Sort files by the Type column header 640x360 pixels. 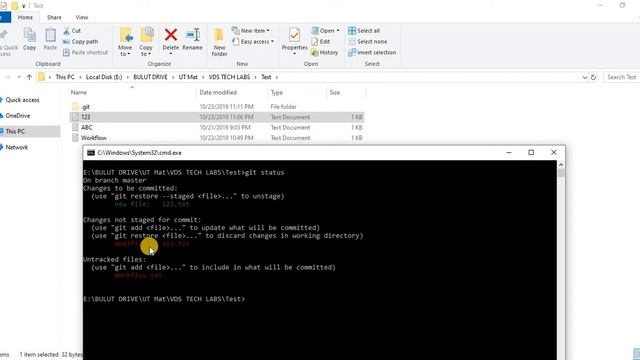point(277,93)
